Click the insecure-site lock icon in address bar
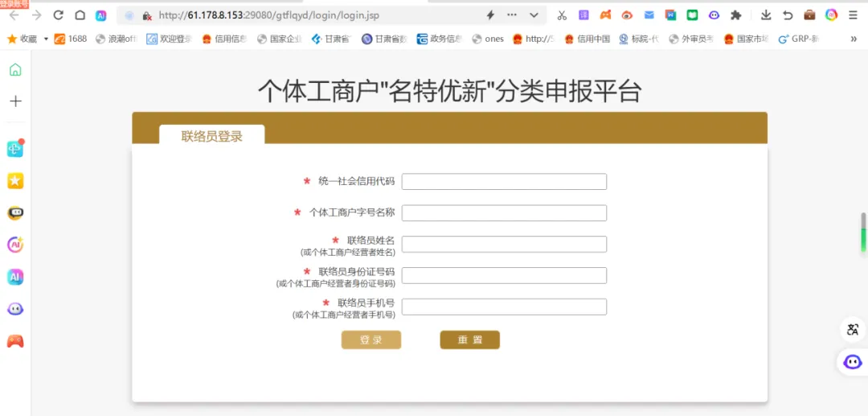Image resolution: width=868 pixels, height=416 pixels. (x=147, y=15)
